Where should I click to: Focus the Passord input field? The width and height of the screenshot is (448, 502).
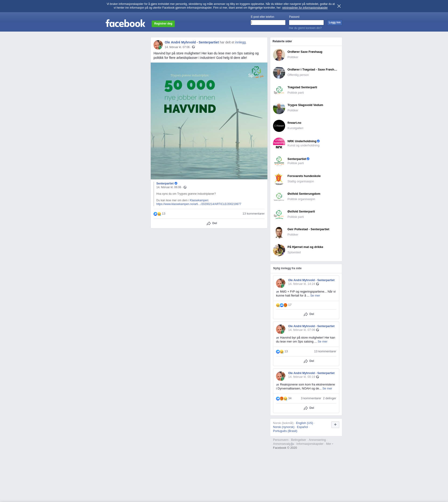306,22
